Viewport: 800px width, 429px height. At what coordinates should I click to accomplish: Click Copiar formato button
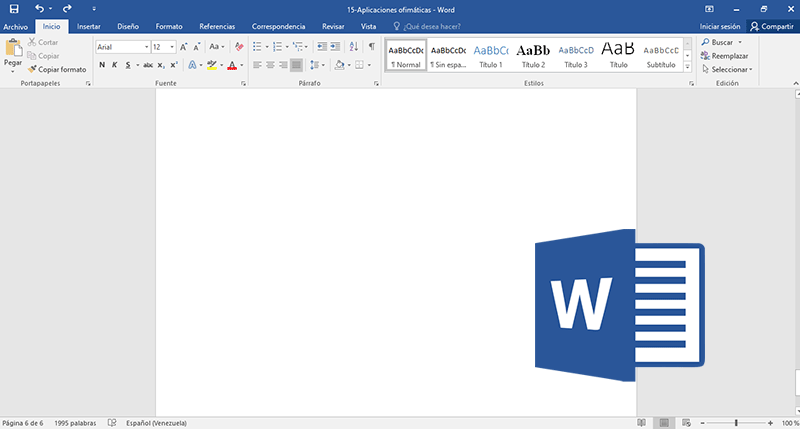[x=57, y=69]
